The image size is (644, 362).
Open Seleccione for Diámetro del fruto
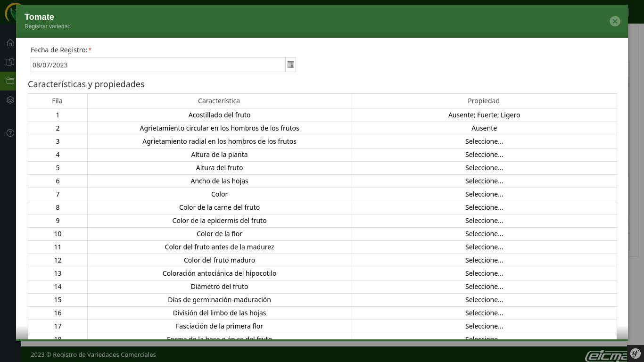(x=484, y=287)
